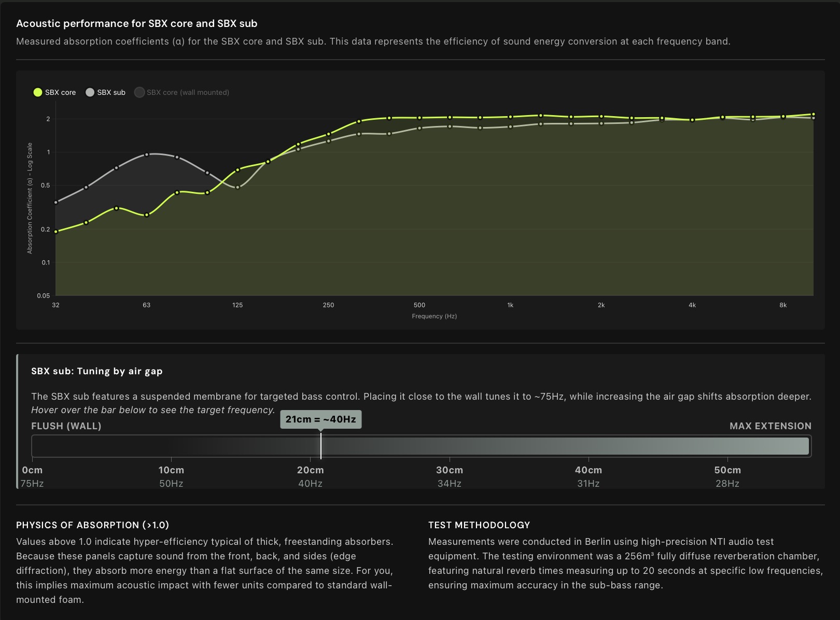Click the dark wall mounted legend dot
The width and height of the screenshot is (840, 620).
(x=139, y=92)
